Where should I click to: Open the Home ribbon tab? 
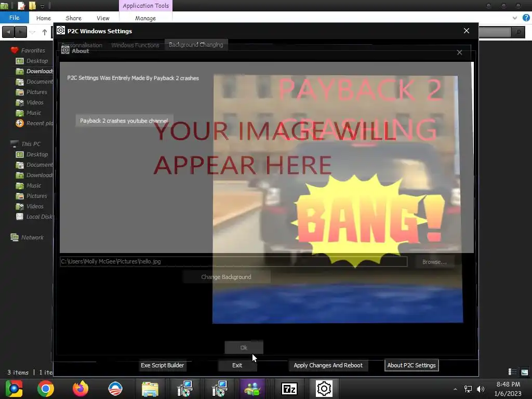pos(44,18)
